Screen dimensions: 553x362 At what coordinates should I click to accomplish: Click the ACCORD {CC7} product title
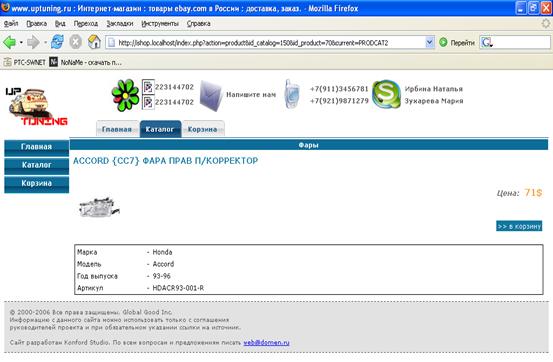tap(165, 161)
